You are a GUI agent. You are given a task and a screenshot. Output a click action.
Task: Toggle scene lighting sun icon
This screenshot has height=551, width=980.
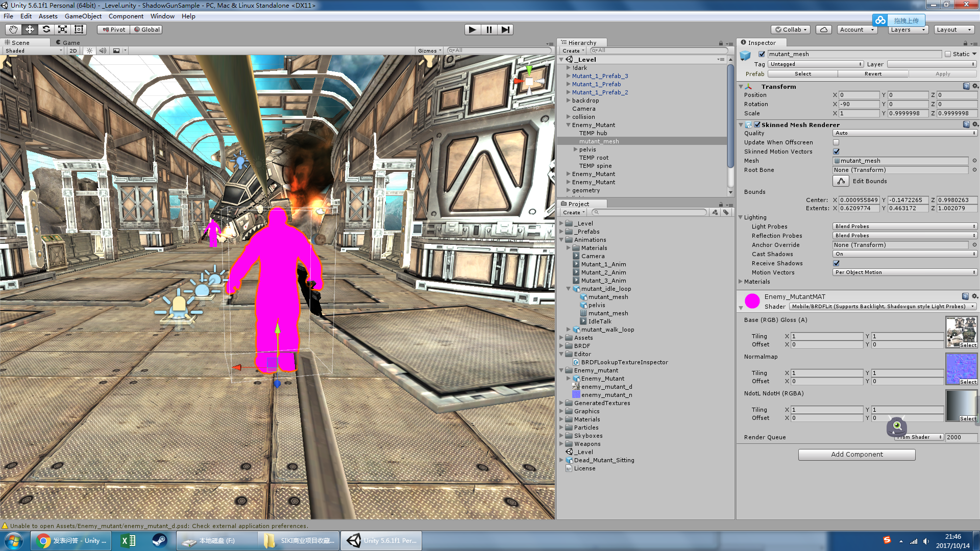tap(90, 51)
